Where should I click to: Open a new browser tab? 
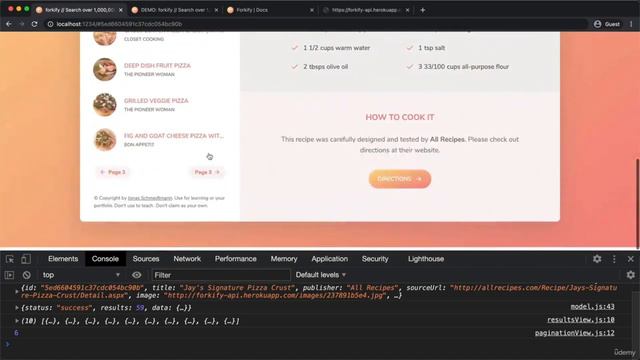pyautogui.click(x=423, y=10)
